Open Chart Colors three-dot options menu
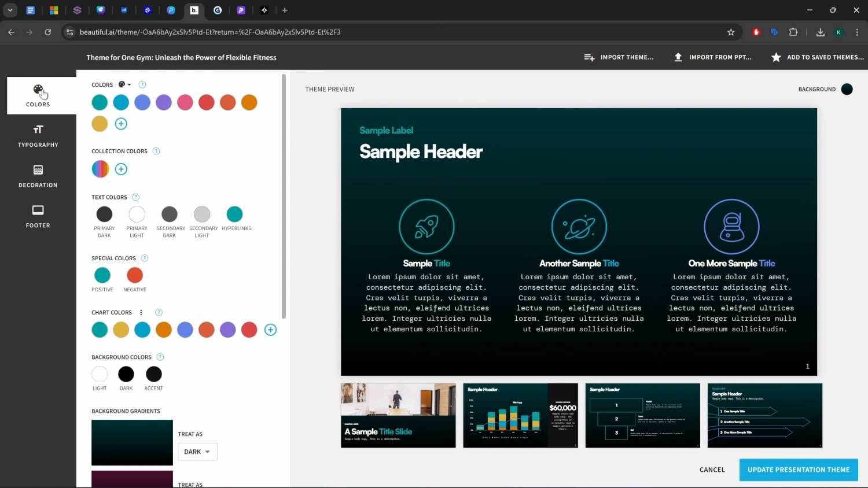Viewport: 868px width, 488px height. click(x=141, y=313)
